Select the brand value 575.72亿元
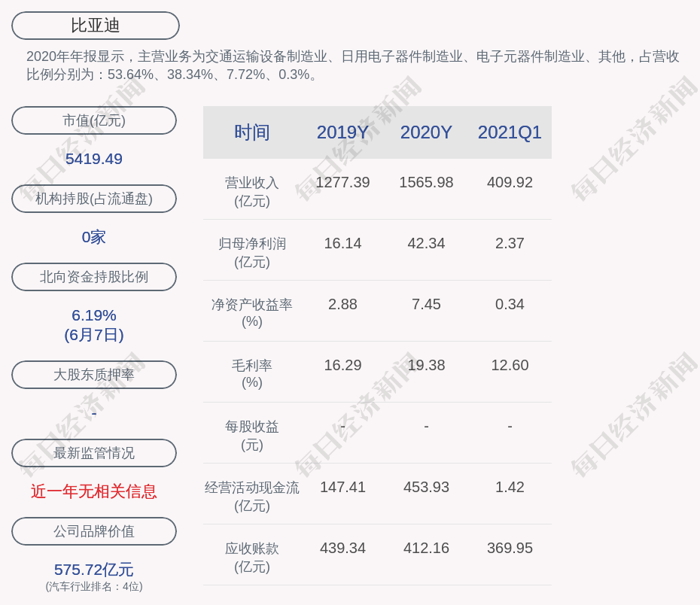The image size is (700, 605). click(x=94, y=570)
